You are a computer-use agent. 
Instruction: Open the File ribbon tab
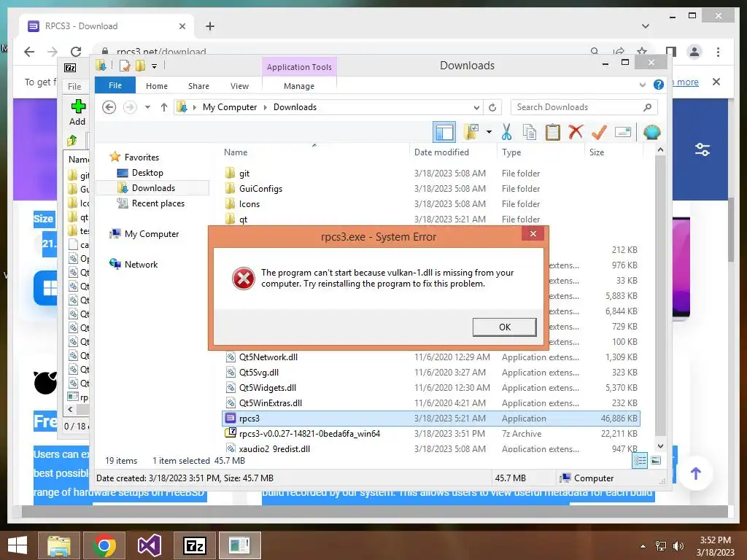pos(115,85)
